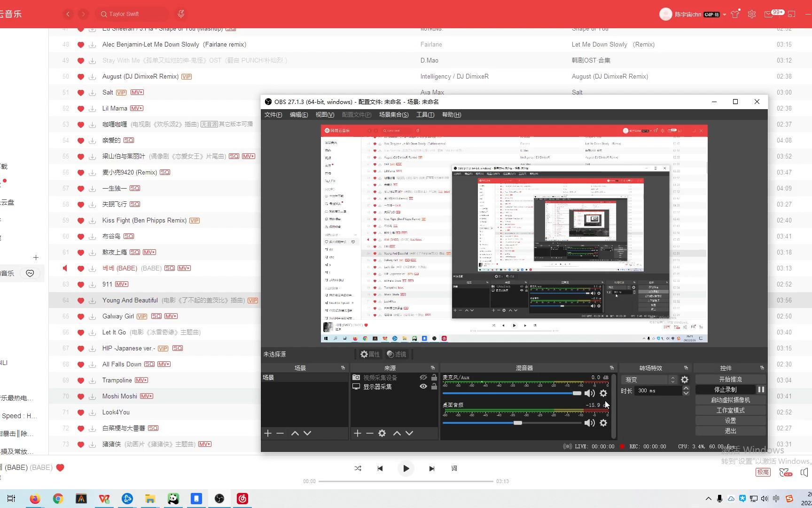This screenshot has height=508, width=812.
Task: Remove selected source in OBS
Action: click(x=370, y=433)
